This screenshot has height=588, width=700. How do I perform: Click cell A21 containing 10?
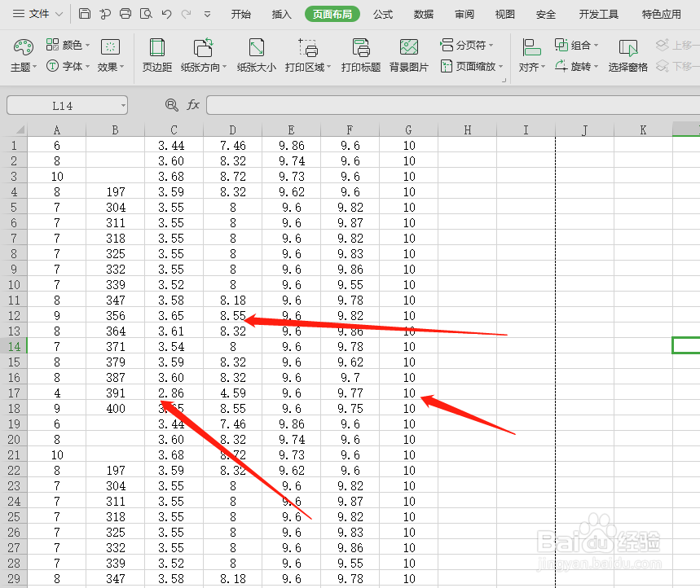click(x=57, y=455)
